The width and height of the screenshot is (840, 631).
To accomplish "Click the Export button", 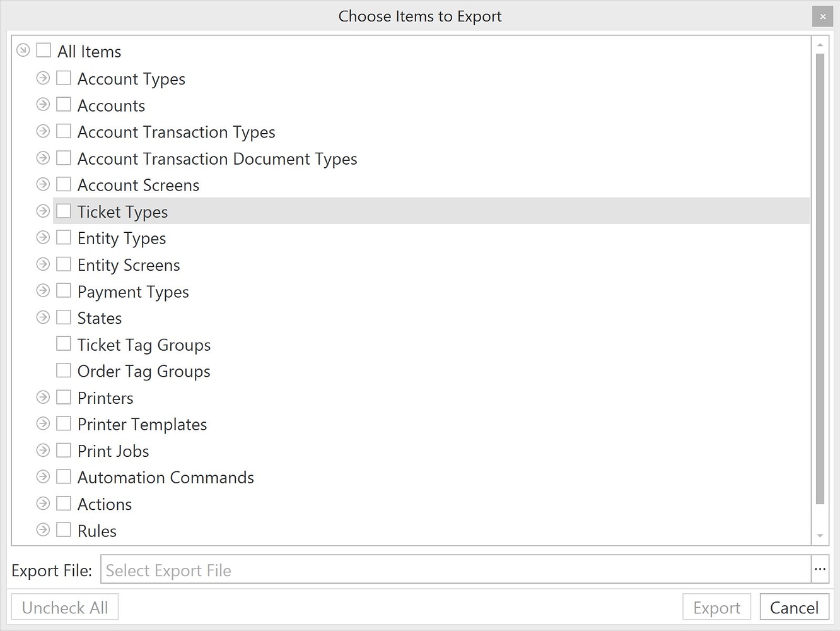I will click(716, 606).
